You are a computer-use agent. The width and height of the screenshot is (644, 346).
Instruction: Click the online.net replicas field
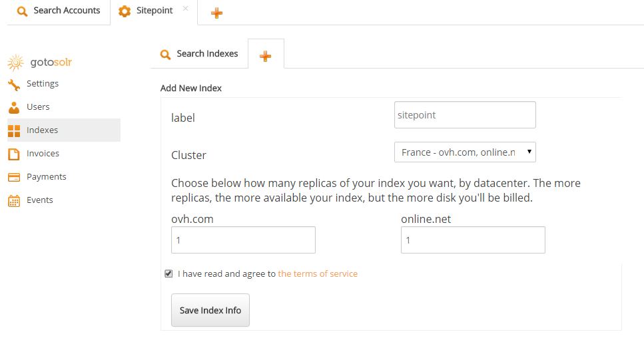[473, 240]
